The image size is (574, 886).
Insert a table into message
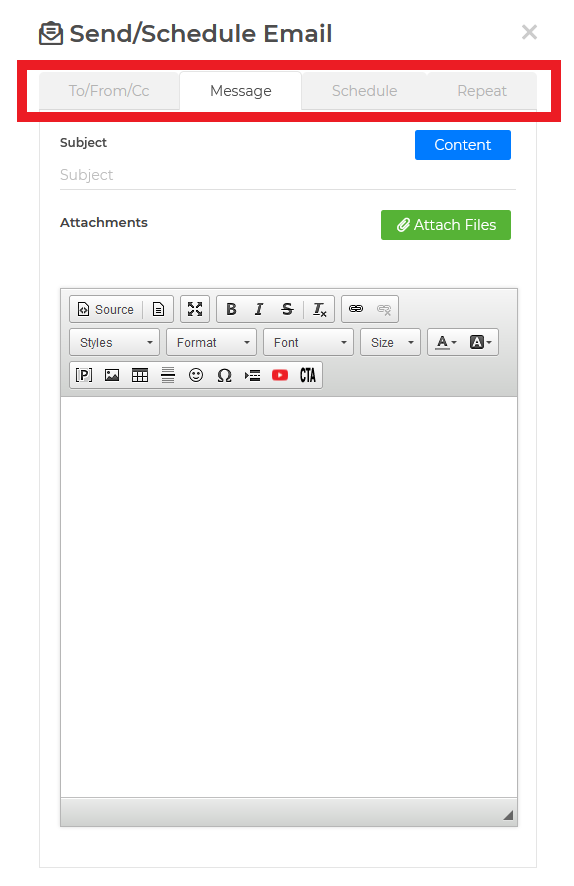click(x=140, y=375)
